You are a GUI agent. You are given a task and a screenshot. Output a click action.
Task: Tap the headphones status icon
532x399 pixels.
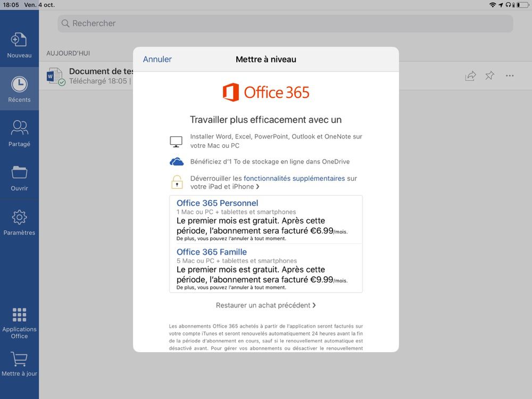point(508,5)
